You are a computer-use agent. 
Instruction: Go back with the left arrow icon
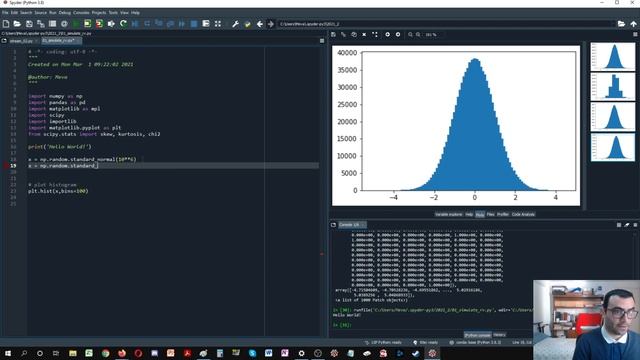click(259, 24)
